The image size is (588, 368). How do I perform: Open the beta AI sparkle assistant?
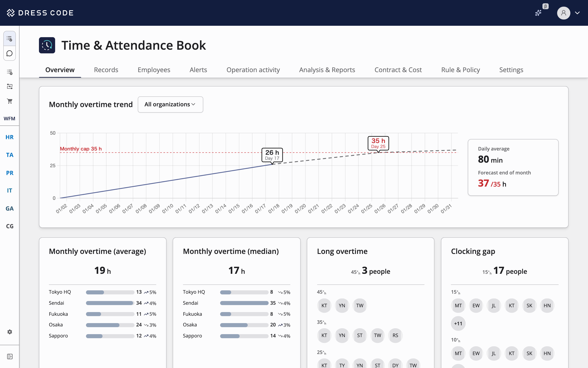pos(538,13)
